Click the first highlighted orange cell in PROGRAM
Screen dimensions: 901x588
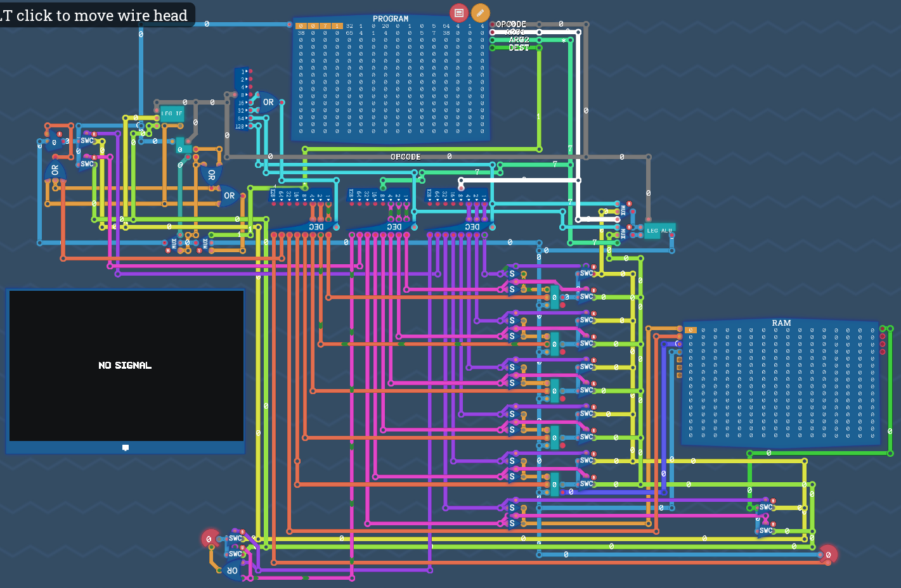pos(301,26)
